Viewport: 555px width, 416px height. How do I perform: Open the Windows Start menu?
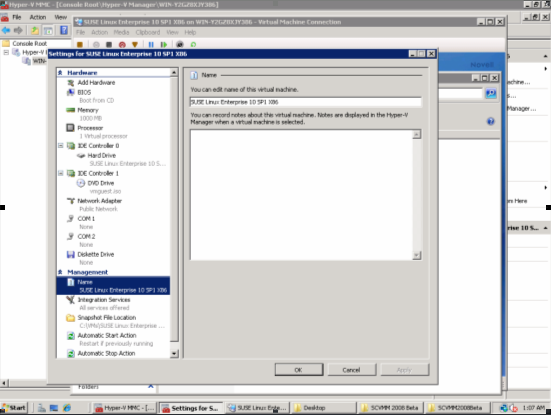[x=15, y=408]
